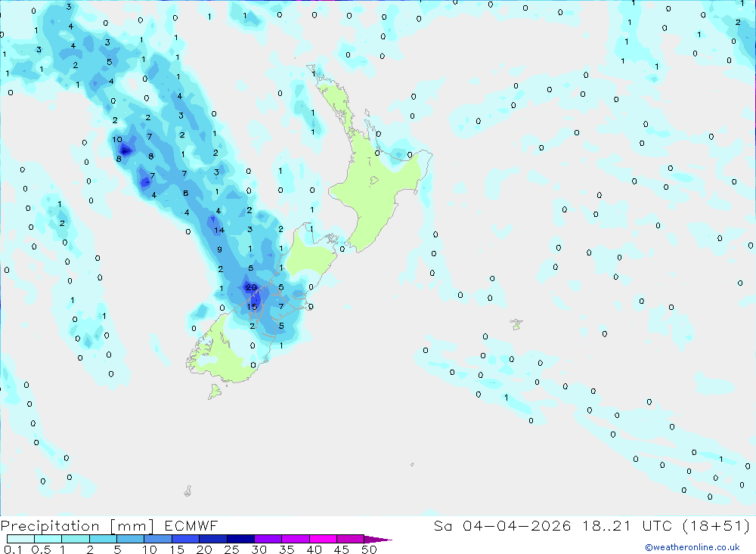Screen dimensions: 756x554
Task: Click the '15' precipitation value over South Island
Action: point(252,307)
